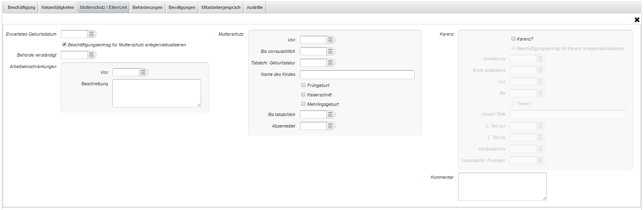The width and height of the screenshot is (644, 210).
Task: Open calendar for Bis tatsächlich date
Action: tap(330, 115)
